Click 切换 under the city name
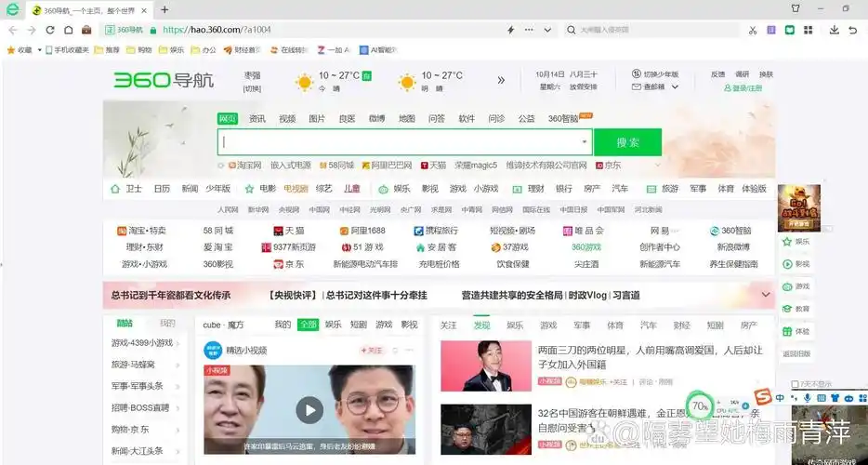This screenshot has height=465, width=868. point(252,88)
